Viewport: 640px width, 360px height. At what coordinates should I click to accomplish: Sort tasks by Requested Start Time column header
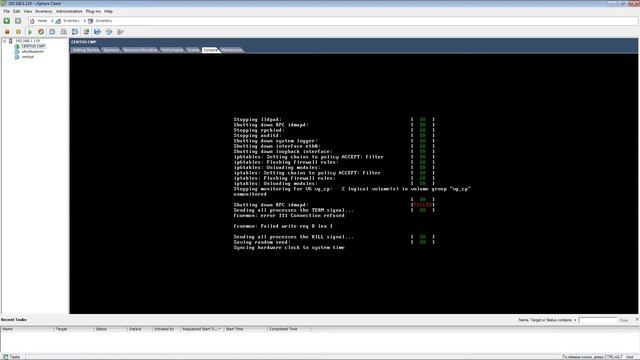pyautogui.click(x=202, y=329)
